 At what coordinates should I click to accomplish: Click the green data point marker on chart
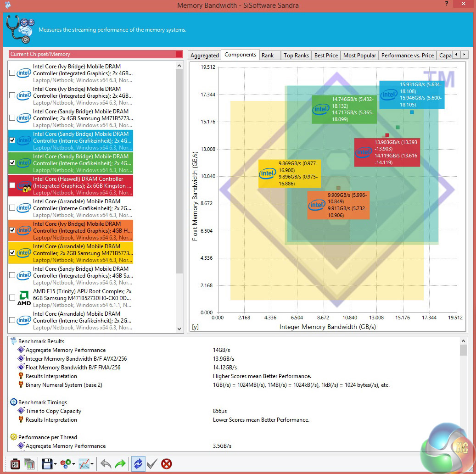click(398, 127)
